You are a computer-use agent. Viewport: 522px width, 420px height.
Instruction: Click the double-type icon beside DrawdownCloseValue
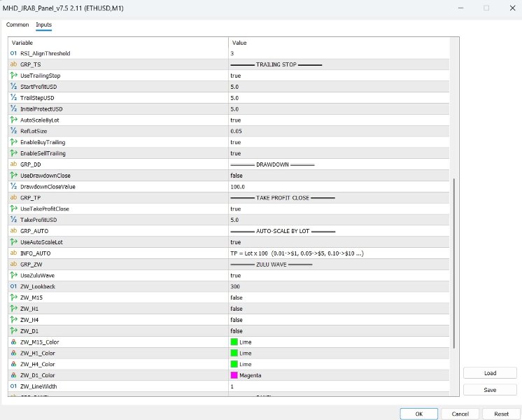(x=13, y=186)
